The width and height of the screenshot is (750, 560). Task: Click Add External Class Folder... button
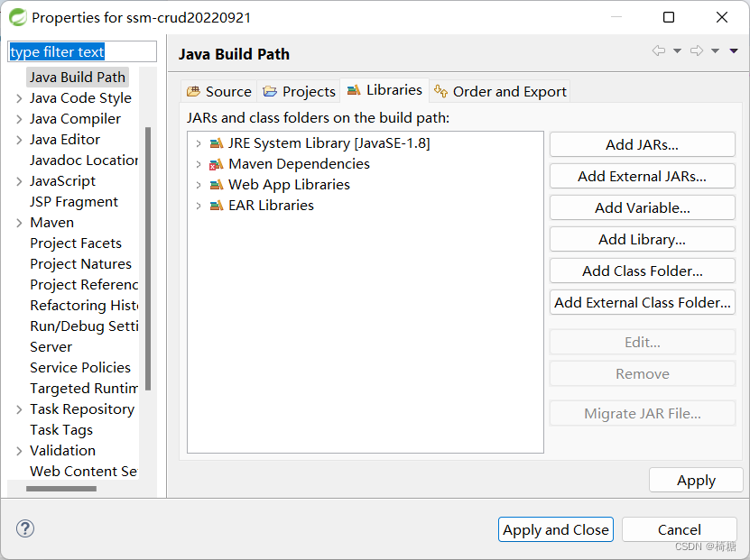coord(643,302)
